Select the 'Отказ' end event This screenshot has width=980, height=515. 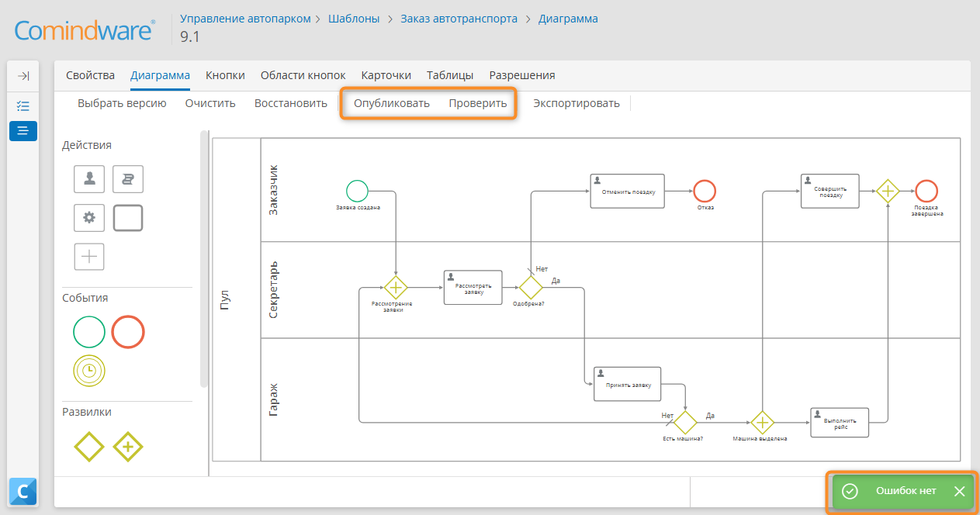click(705, 191)
